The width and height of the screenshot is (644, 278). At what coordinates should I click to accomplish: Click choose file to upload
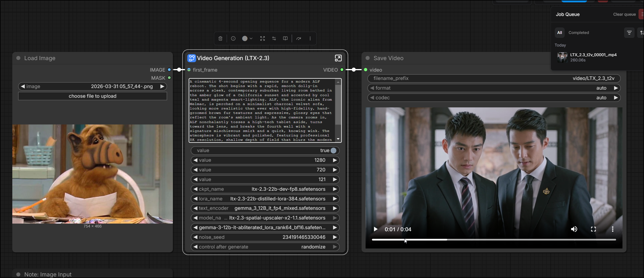coord(92,96)
